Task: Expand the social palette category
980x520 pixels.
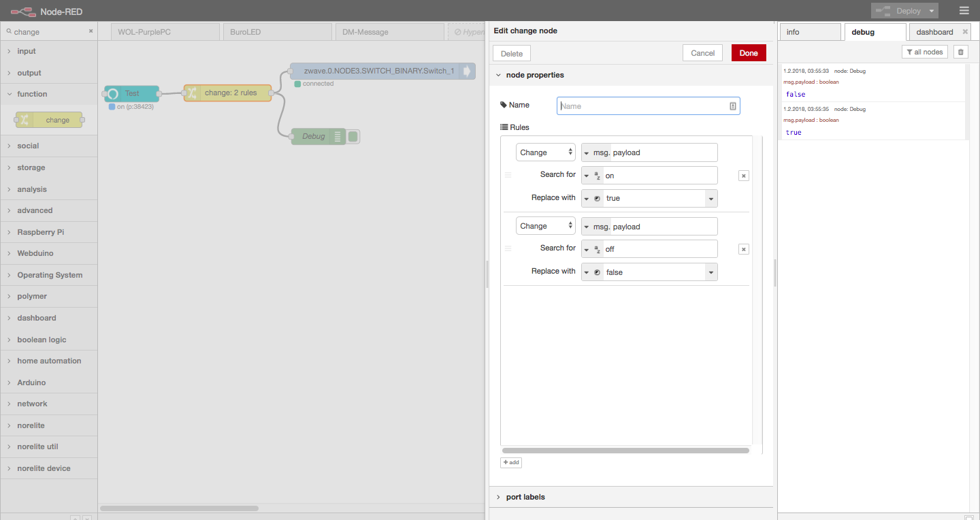Action: pyautogui.click(x=49, y=146)
